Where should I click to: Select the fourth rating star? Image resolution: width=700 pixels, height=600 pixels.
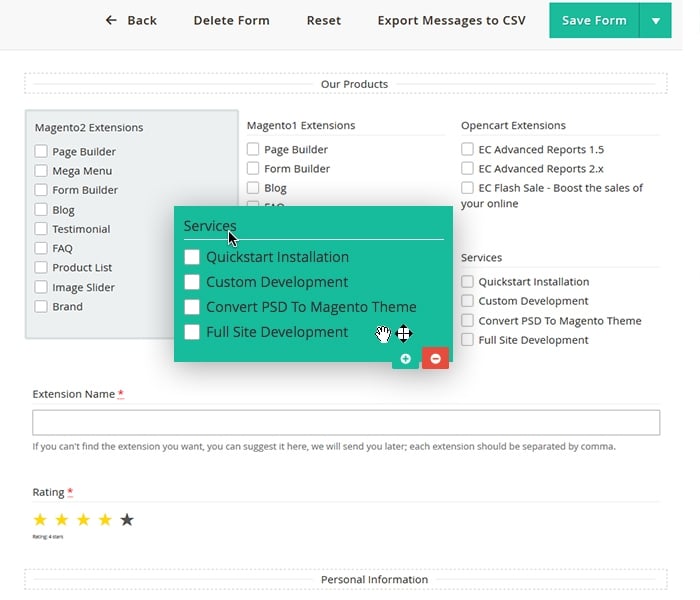point(105,520)
